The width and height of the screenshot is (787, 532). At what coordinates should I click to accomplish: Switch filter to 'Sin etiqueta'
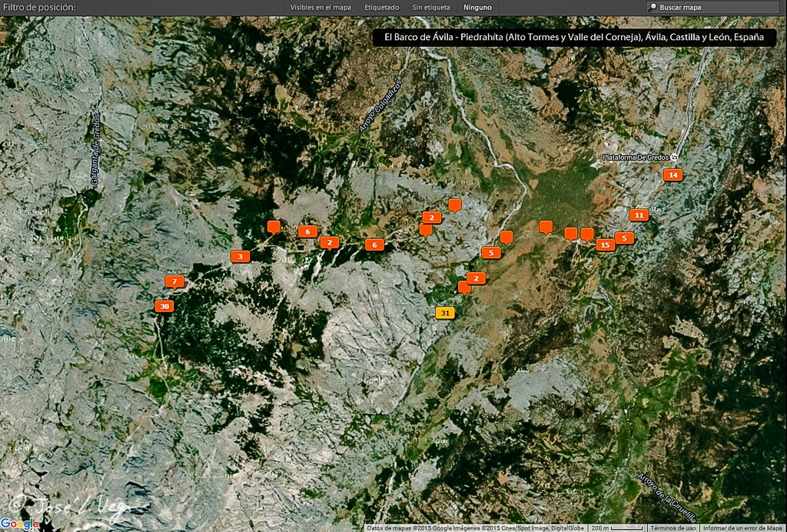coord(431,7)
